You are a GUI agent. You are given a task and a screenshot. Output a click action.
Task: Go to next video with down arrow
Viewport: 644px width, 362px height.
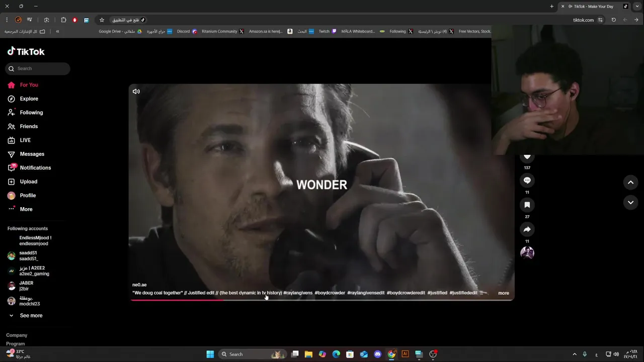point(630,202)
